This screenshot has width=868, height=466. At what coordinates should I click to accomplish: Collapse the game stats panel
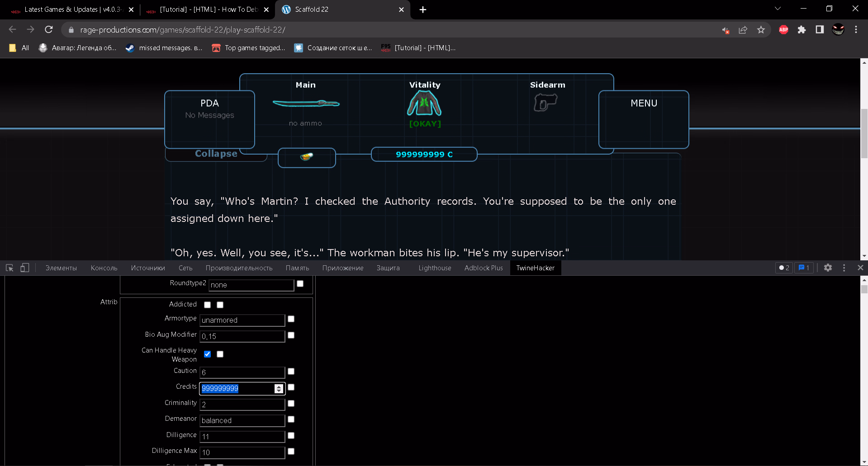tap(216, 154)
